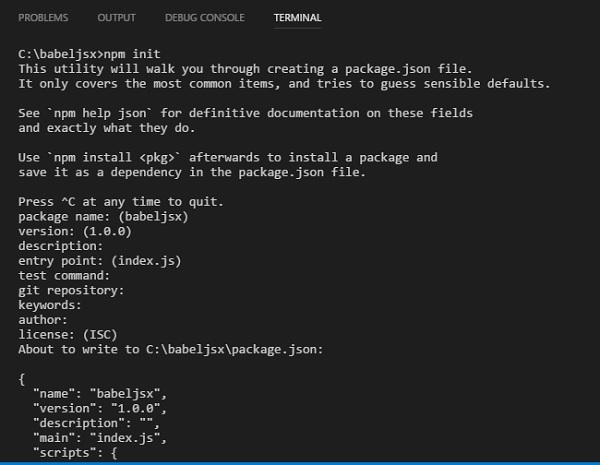Open the OUTPUT tab
600x465 pixels.
tap(117, 19)
